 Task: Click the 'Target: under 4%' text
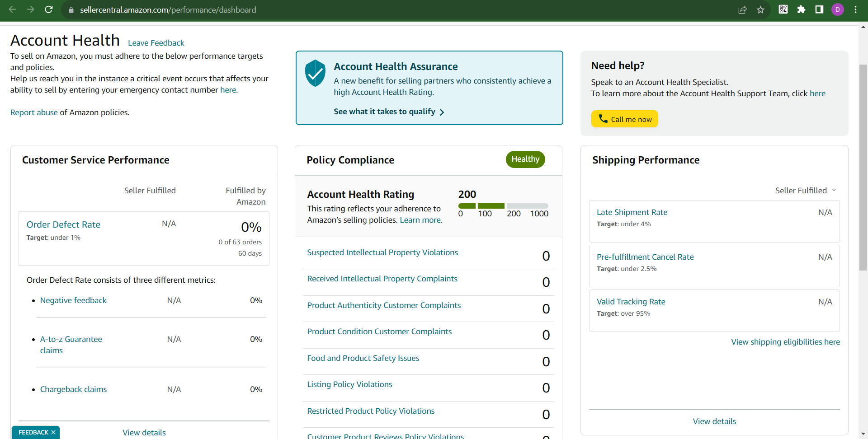[624, 224]
